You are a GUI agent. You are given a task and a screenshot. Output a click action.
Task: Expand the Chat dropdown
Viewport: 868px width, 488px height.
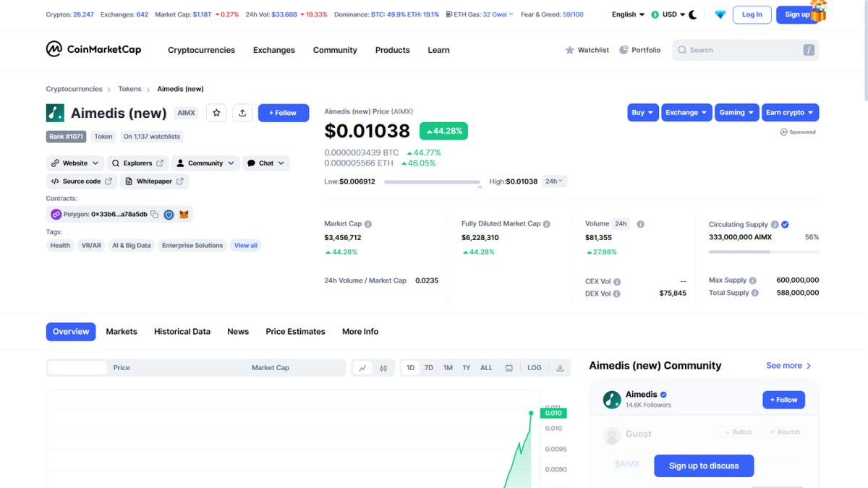[x=266, y=163]
